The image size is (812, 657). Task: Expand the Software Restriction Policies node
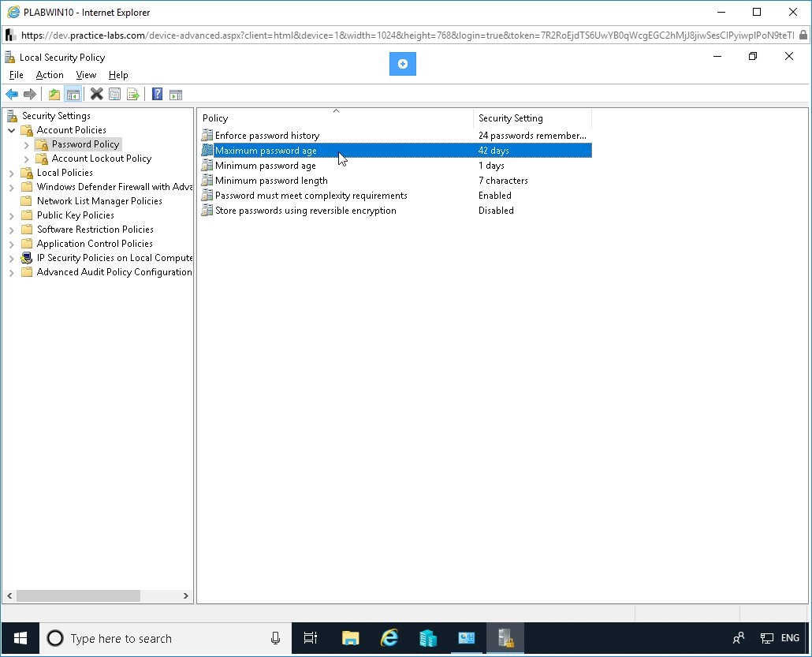(11, 230)
